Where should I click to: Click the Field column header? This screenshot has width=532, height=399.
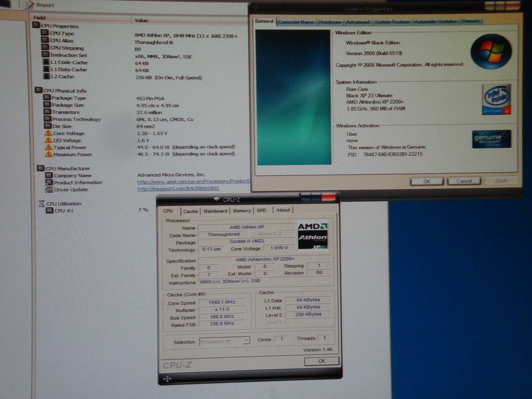(80, 18)
